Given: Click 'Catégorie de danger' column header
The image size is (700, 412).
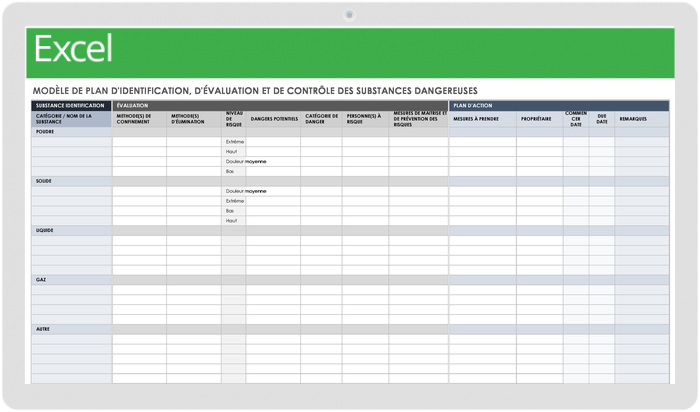Looking at the screenshot, I should pos(321,119).
